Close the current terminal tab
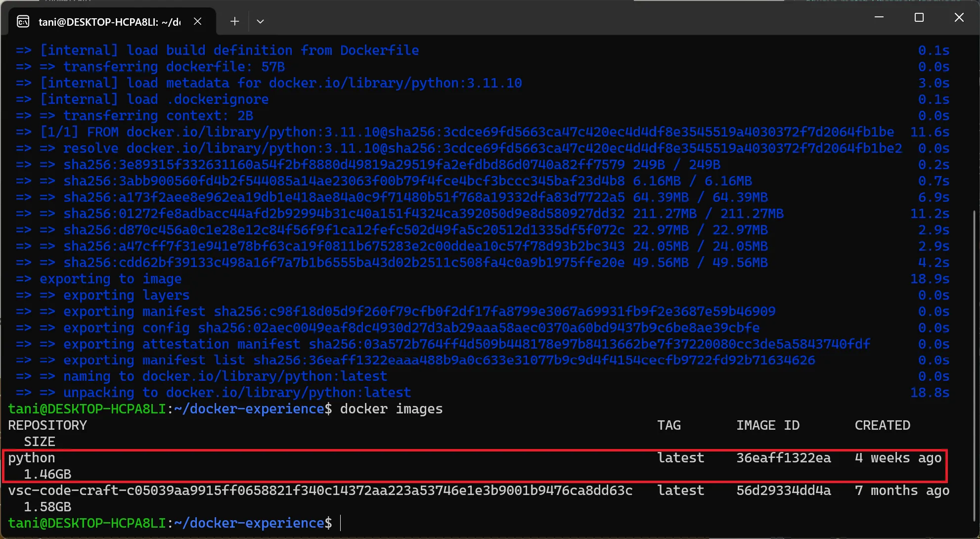 pyautogui.click(x=198, y=21)
